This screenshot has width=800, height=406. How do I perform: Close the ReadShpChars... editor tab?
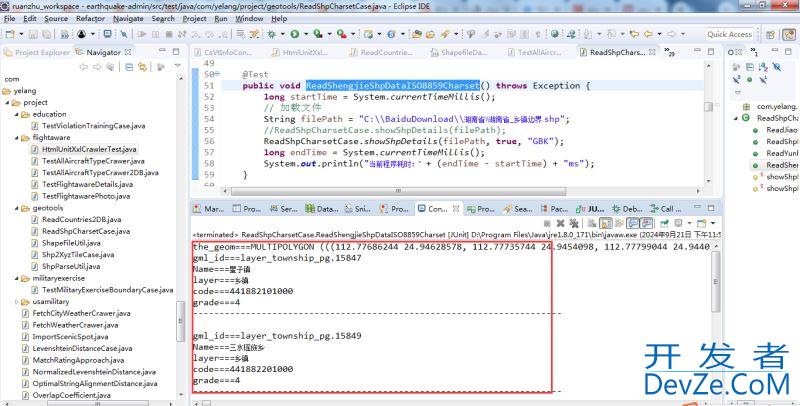click(x=652, y=52)
